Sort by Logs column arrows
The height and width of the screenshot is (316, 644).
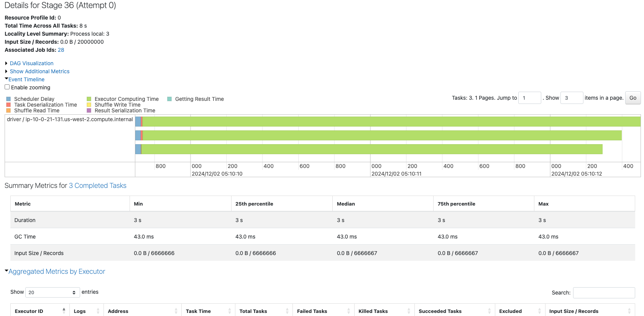[x=98, y=311]
